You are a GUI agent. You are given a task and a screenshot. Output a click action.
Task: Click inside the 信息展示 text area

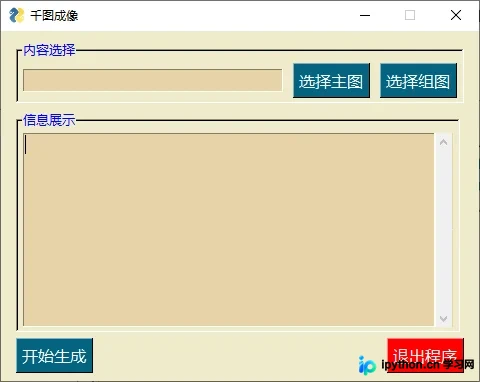(x=229, y=229)
